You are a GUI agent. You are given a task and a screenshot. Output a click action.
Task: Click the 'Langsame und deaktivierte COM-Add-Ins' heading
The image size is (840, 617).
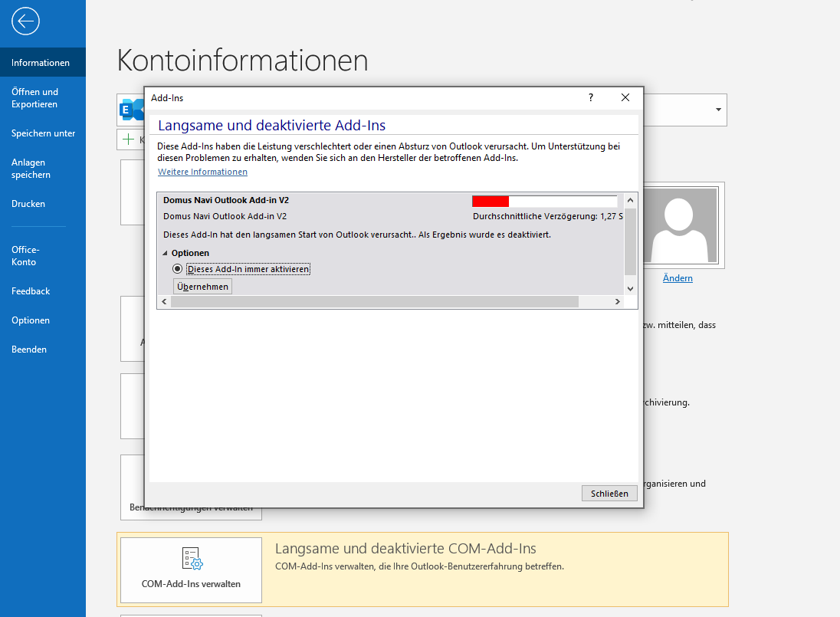(x=405, y=549)
